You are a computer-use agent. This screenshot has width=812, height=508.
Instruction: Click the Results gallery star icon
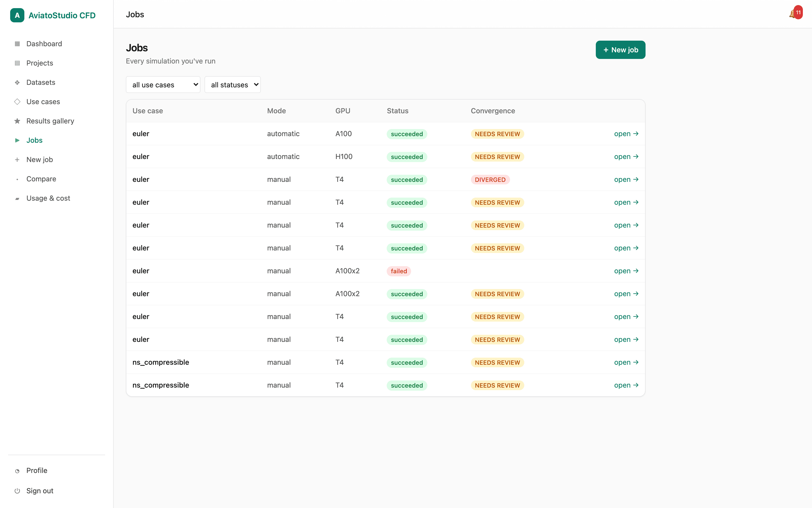(17, 121)
